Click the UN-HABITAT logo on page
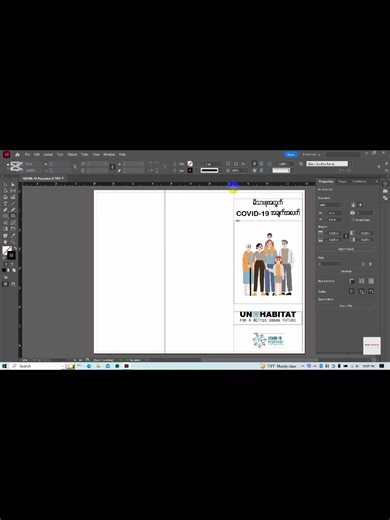 coord(268,317)
